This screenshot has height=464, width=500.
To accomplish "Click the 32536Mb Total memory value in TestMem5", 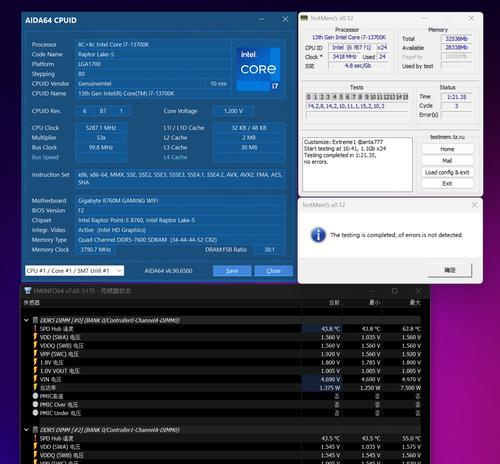I will point(457,39).
